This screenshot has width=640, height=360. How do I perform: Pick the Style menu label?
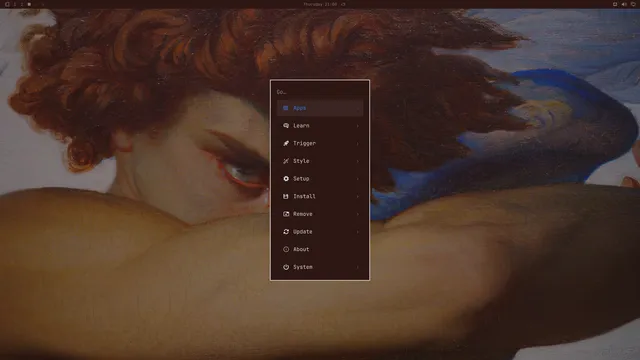[301, 161]
